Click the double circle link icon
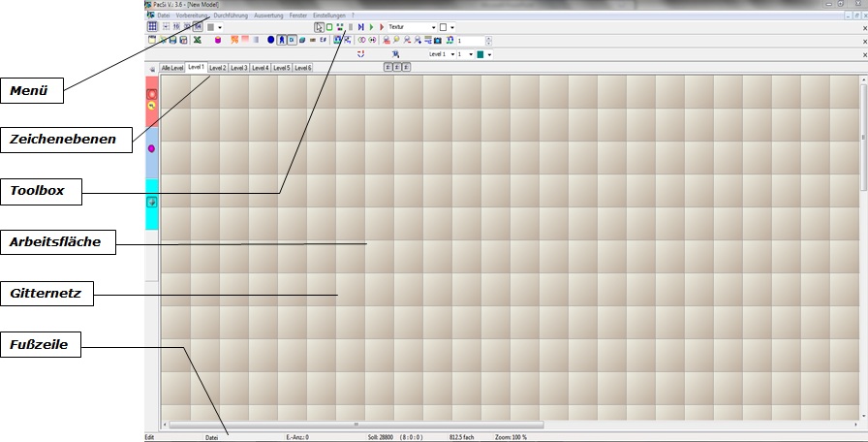868x442 pixels. [x=361, y=40]
